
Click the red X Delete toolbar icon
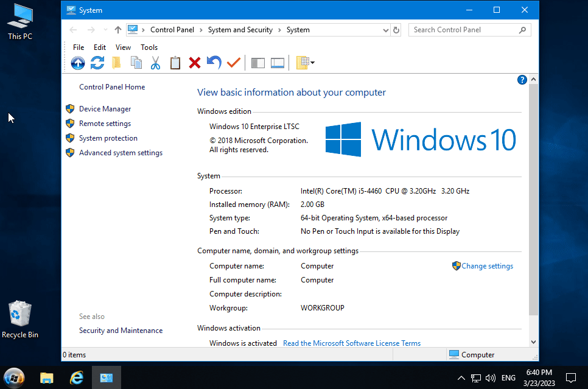click(195, 63)
